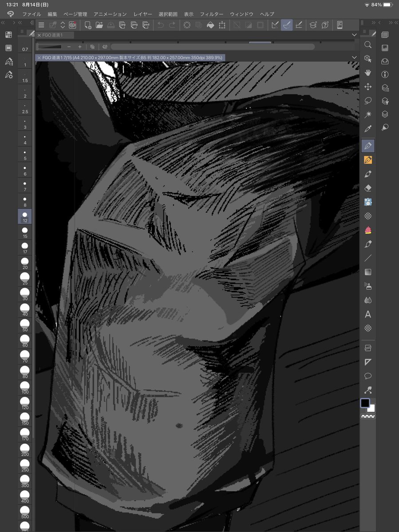The image size is (399, 532).
Task: Open the フィルター menu
Action: point(211,14)
